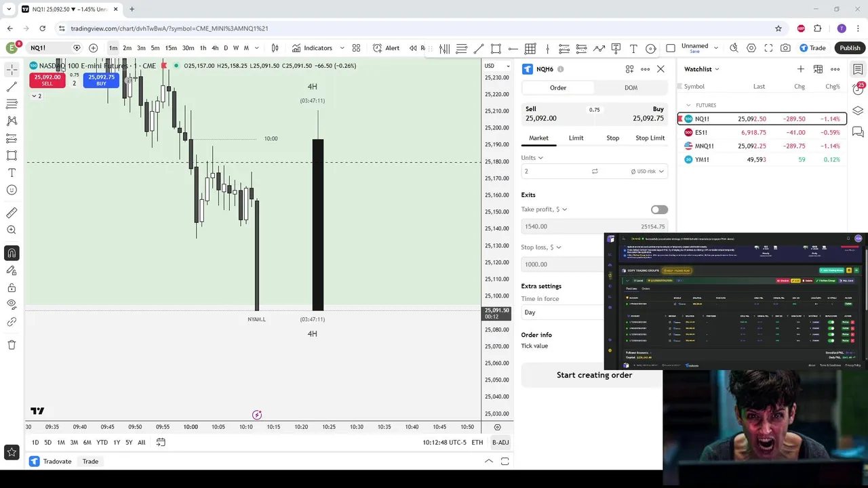Toggle hide all drawings eye icon
Screen dimensions: 868x488
coord(12,304)
